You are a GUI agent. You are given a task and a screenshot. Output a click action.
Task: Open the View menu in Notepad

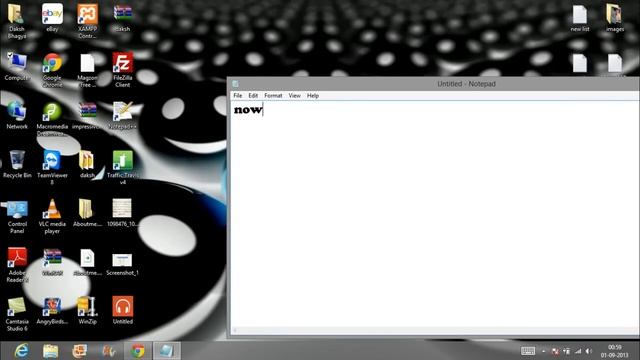294,96
